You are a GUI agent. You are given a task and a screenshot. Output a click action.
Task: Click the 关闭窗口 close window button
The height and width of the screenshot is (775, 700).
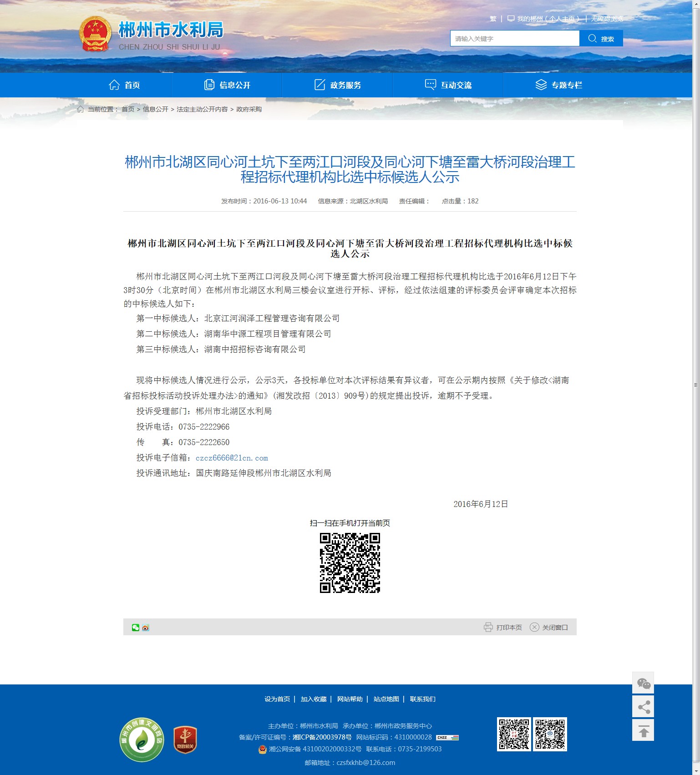pos(549,627)
